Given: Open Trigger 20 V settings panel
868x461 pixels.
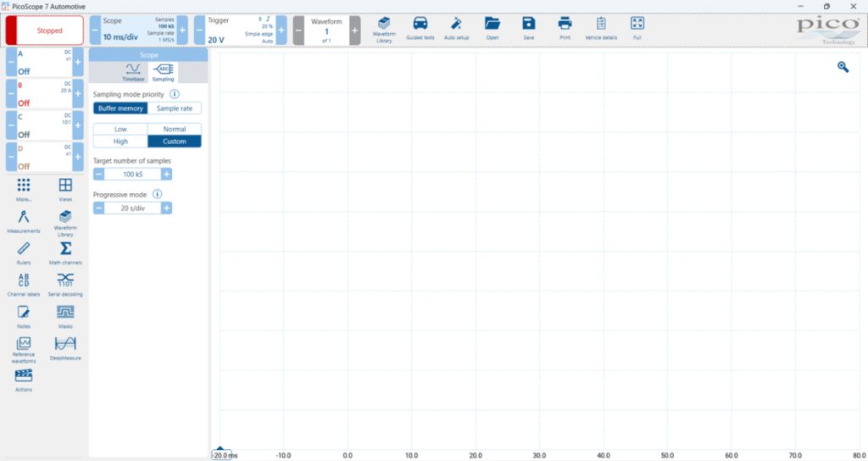Looking at the screenshot, I should pos(240,31).
